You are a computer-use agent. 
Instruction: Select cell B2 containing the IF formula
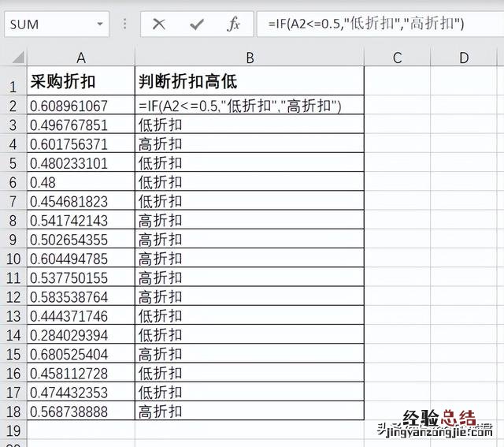(249, 106)
